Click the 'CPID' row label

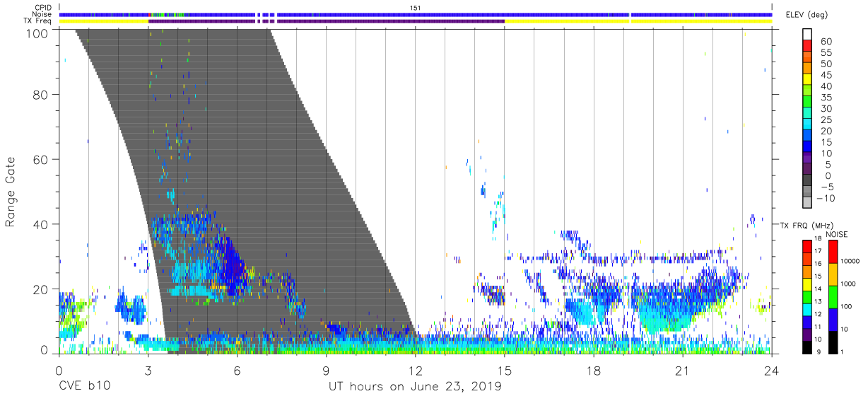(43, 8)
